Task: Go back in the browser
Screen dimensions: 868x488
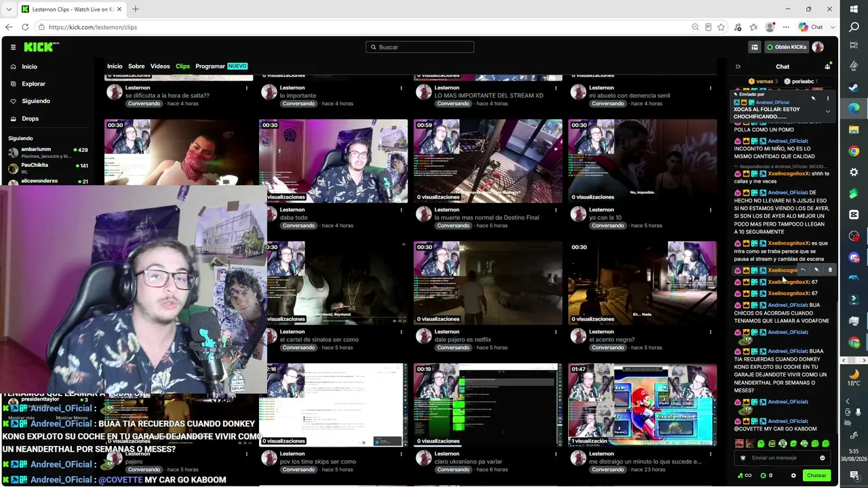Action: coord(9,27)
